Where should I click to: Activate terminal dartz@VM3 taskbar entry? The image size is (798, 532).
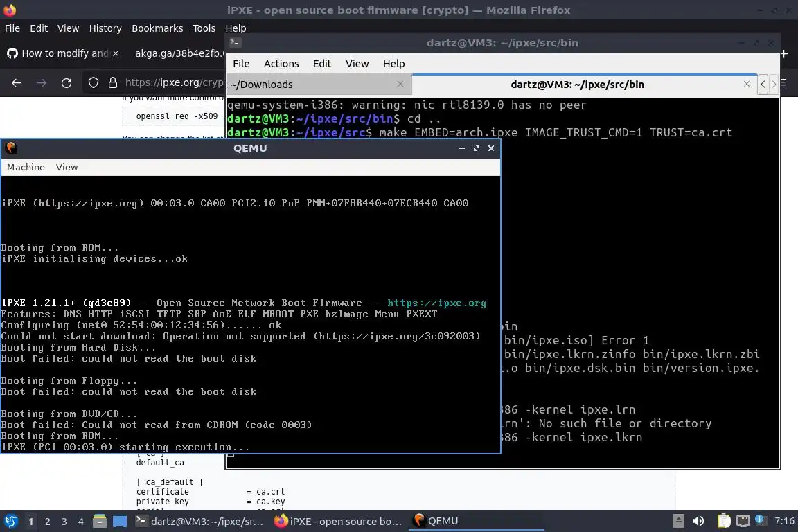tap(199, 521)
